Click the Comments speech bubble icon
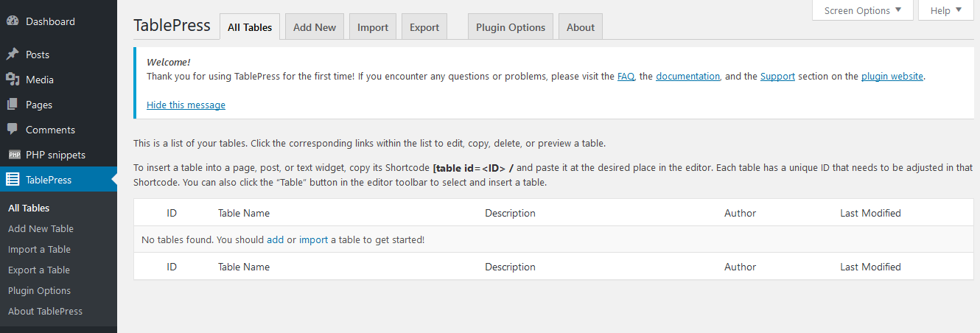This screenshot has width=980, height=333. tap(13, 130)
